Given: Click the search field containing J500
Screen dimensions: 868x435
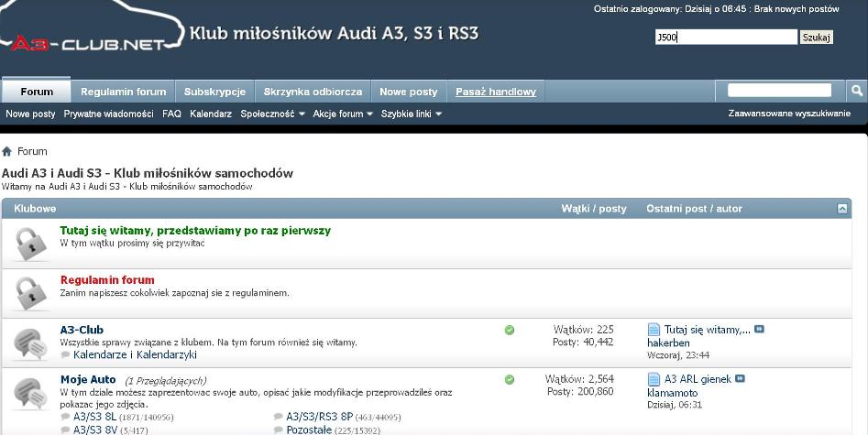Looking at the screenshot, I should (x=726, y=37).
